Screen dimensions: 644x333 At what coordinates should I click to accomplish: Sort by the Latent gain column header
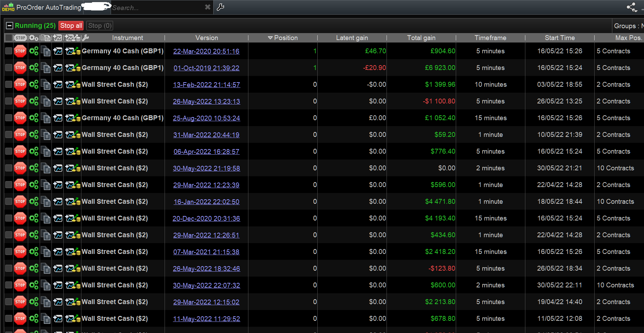pos(352,38)
